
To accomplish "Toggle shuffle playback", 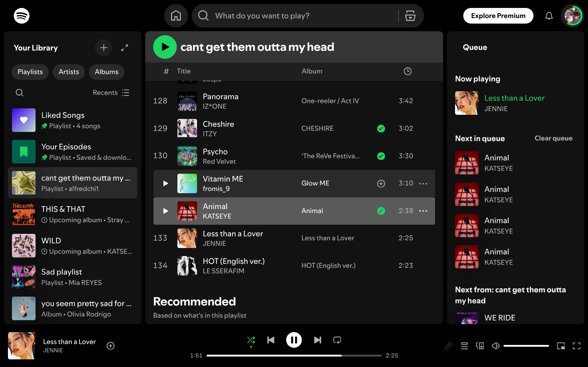I will click(251, 340).
